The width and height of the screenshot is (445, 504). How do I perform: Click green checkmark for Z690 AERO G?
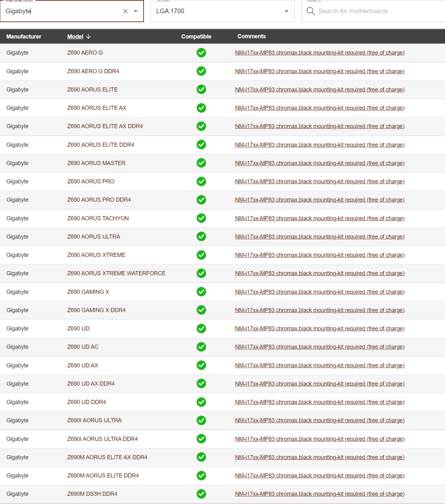click(x=201, y=53)
